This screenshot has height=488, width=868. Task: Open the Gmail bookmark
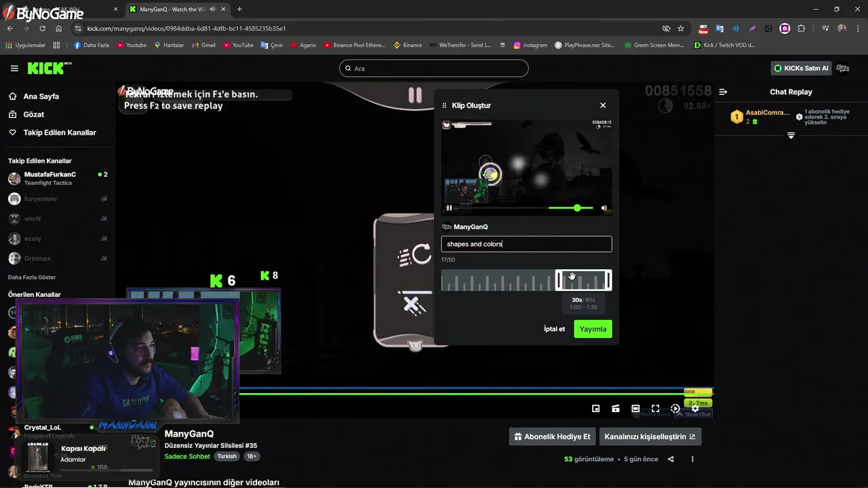[203, 45]
